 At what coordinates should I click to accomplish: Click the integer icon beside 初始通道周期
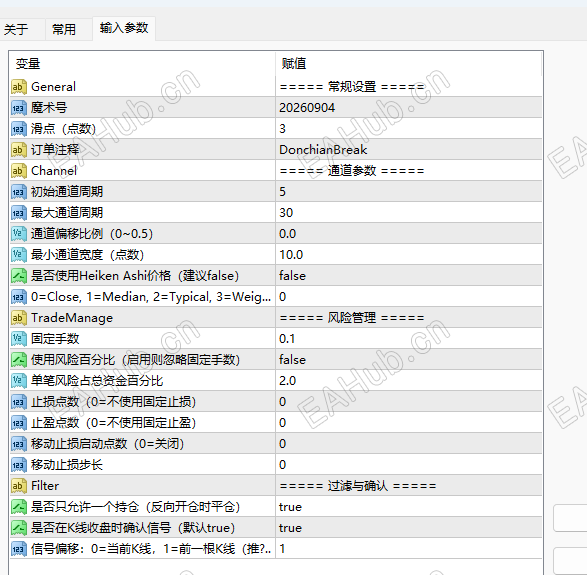point(19,192)
